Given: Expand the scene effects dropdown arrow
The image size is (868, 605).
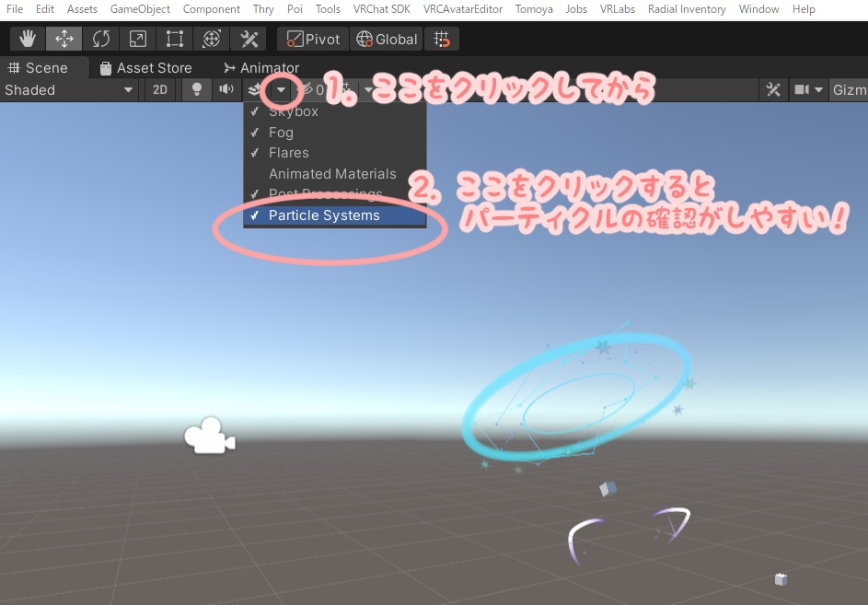Looking at the screenshot, I should click(x=279, y=89).
